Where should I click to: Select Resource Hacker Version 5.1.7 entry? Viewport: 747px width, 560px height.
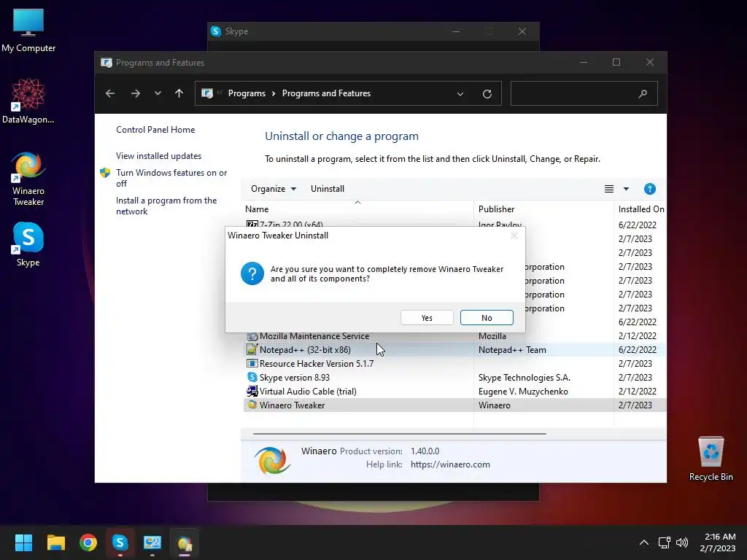click(455, 363)
